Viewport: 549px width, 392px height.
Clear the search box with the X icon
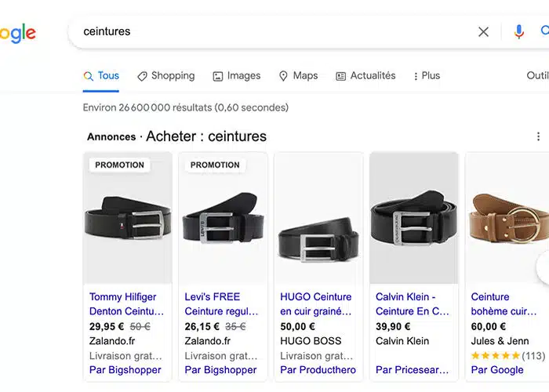click(x=483, y=32)
